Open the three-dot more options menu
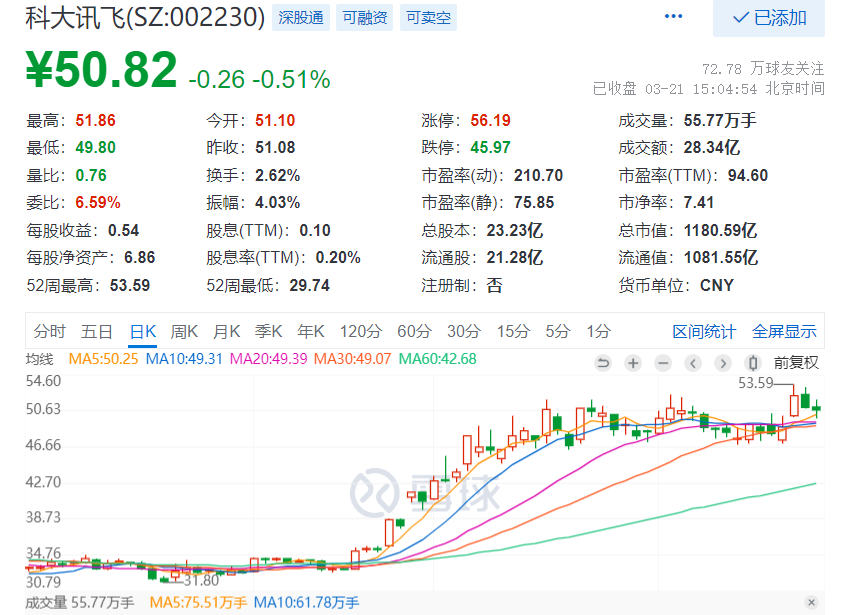854x615 pixels. click(673, 16)
